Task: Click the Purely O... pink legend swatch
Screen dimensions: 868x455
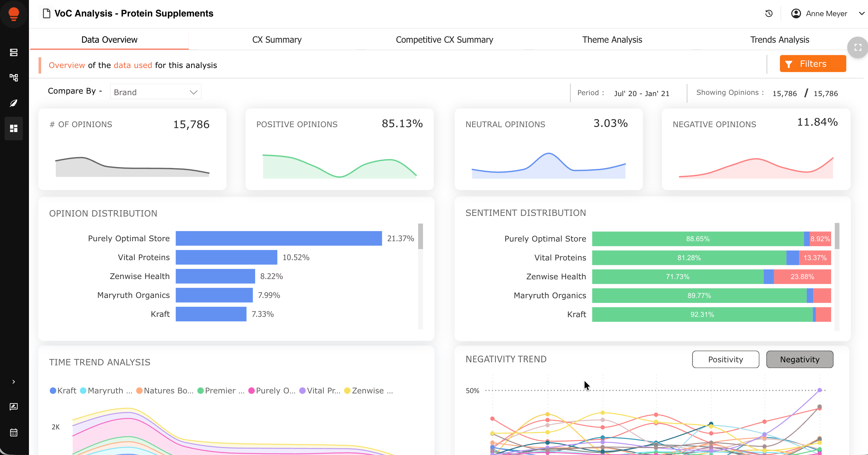Action: pos(251,391)
